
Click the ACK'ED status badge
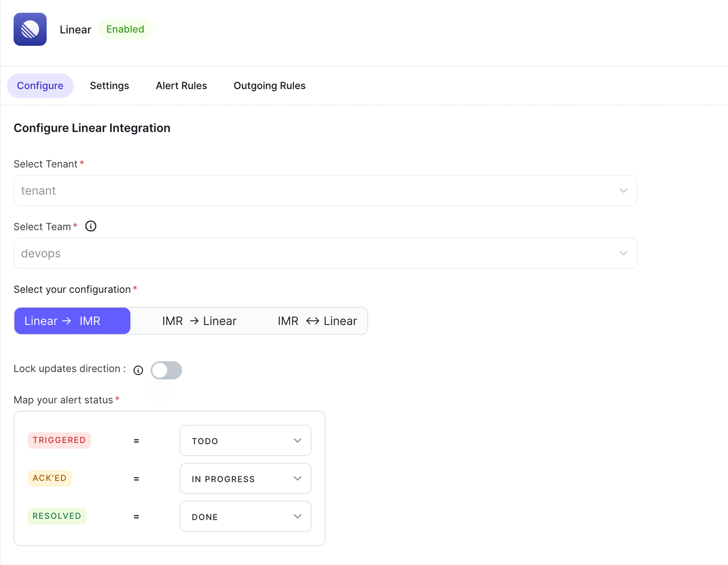tap(50, 478)
